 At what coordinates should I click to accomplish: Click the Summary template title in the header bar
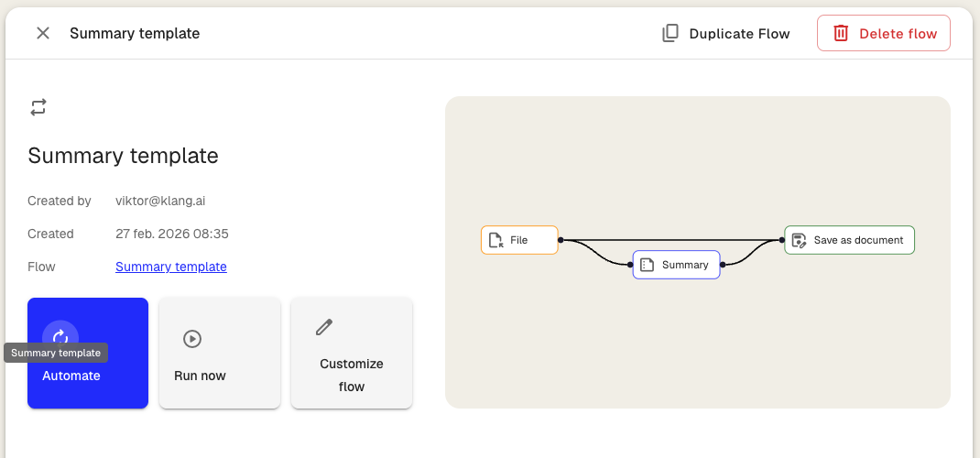135,34
